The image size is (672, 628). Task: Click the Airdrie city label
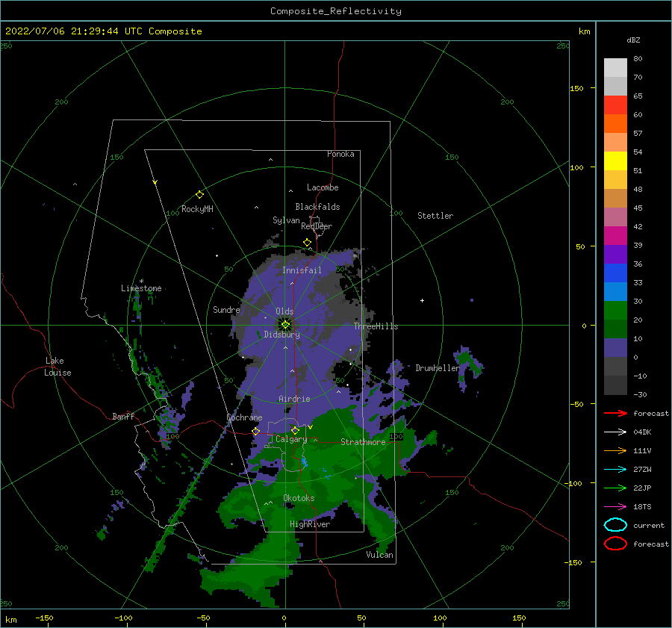tap(294, 399)
